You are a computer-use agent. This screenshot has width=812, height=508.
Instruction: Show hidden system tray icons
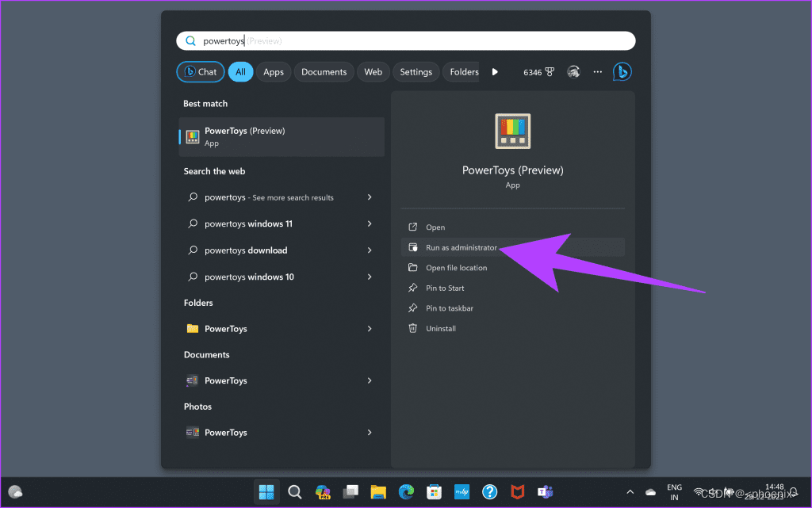click(630, 492)
